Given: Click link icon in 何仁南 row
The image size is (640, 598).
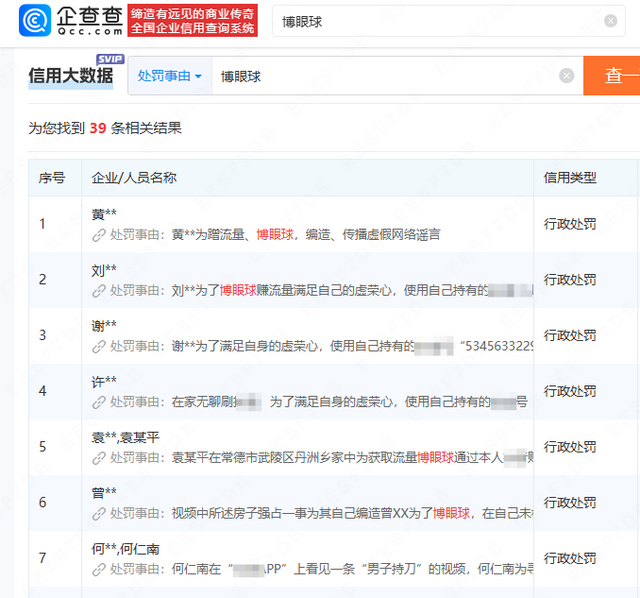Looking at the screenshot, I should (99, 569).
